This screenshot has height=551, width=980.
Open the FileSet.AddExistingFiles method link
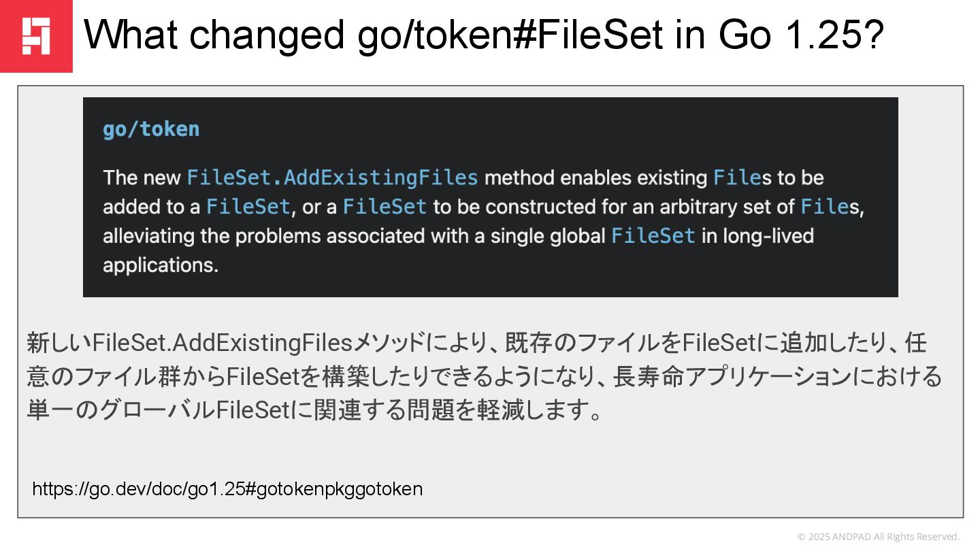[x=332, y=178]
